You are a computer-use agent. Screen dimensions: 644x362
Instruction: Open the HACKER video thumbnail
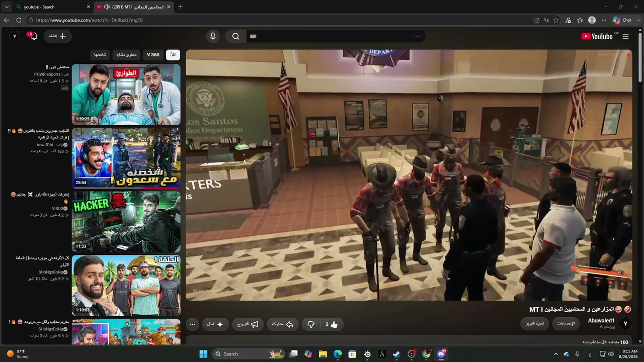click(x=126, y=222)
